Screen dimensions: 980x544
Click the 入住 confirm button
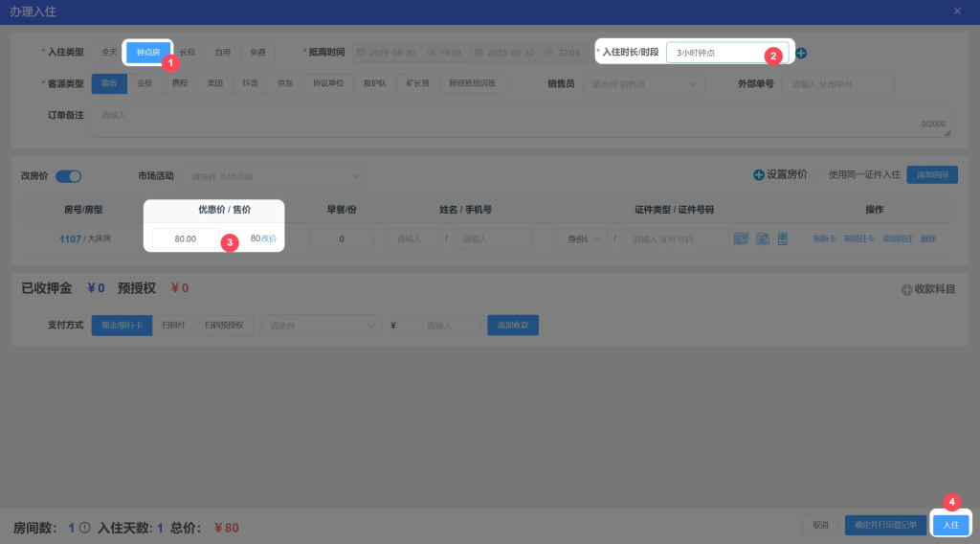(x=950, y=525)
